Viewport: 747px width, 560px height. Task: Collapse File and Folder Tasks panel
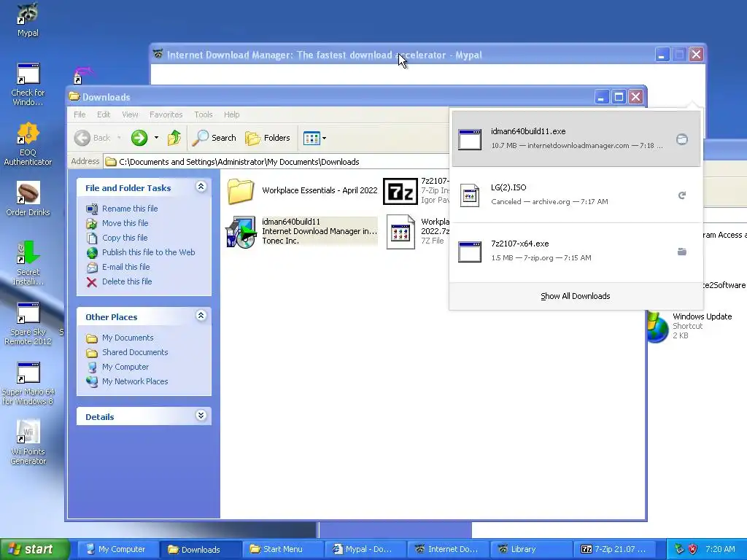point(201,187)
